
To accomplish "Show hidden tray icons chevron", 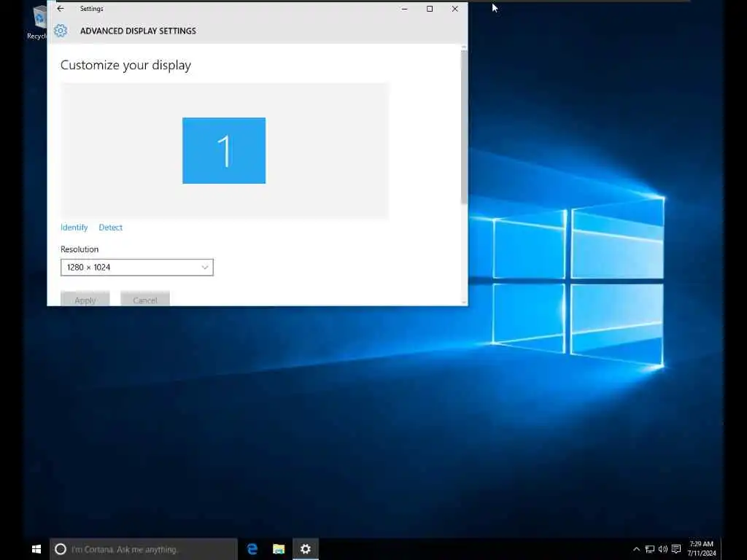I will click(636, 549).
